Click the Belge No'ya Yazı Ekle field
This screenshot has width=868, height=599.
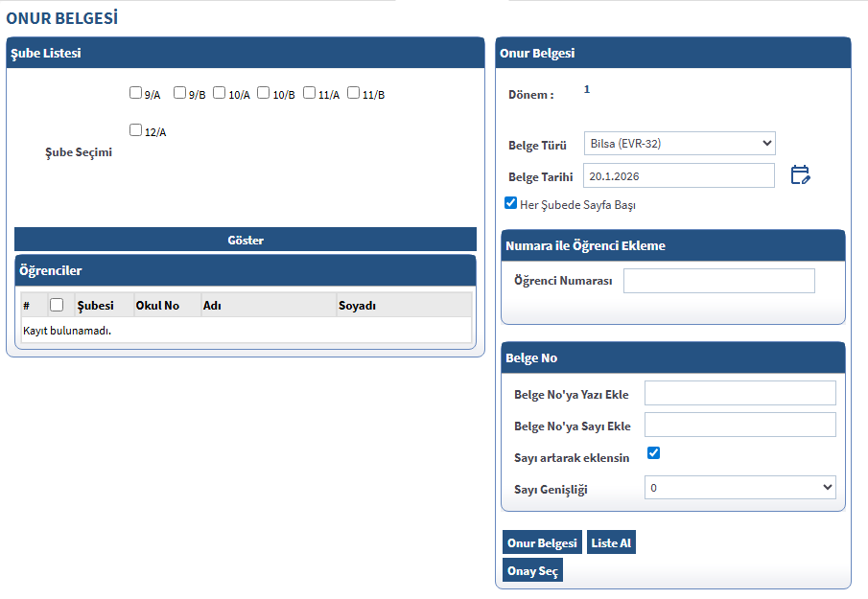(739, 393)
